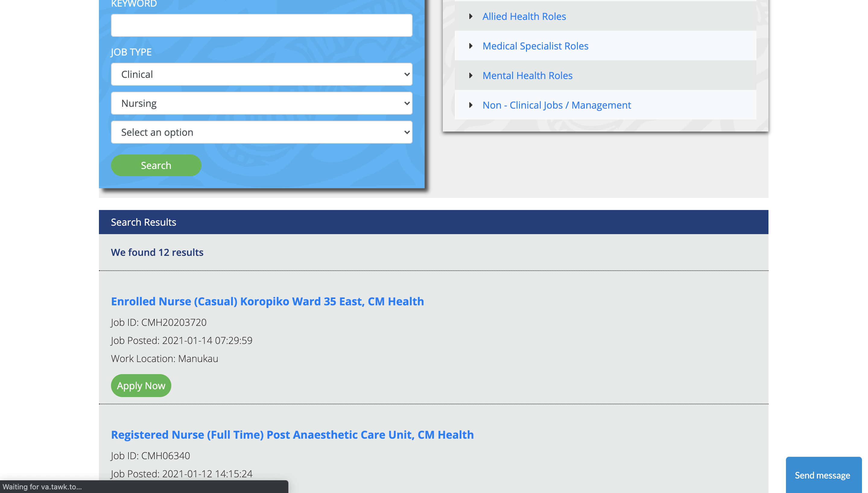Click the Send message chat button
The height and width of the screenshot is (493, 868).
[823, 475]
